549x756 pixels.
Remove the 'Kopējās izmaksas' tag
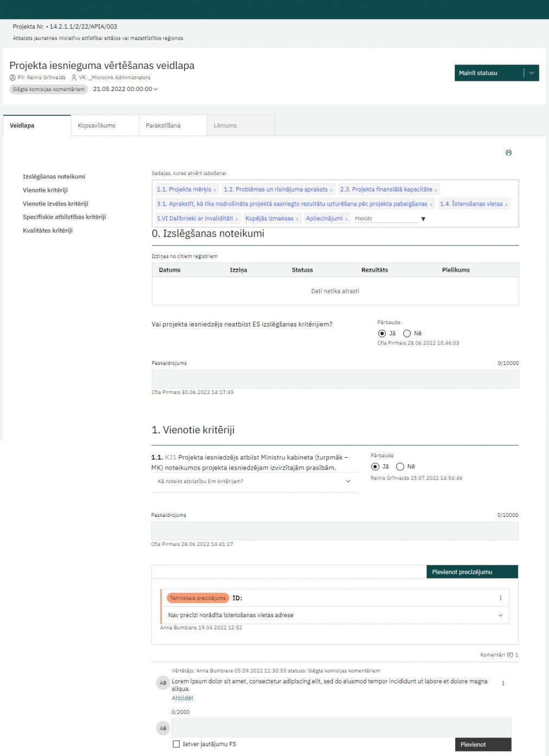tap(297, 219)
